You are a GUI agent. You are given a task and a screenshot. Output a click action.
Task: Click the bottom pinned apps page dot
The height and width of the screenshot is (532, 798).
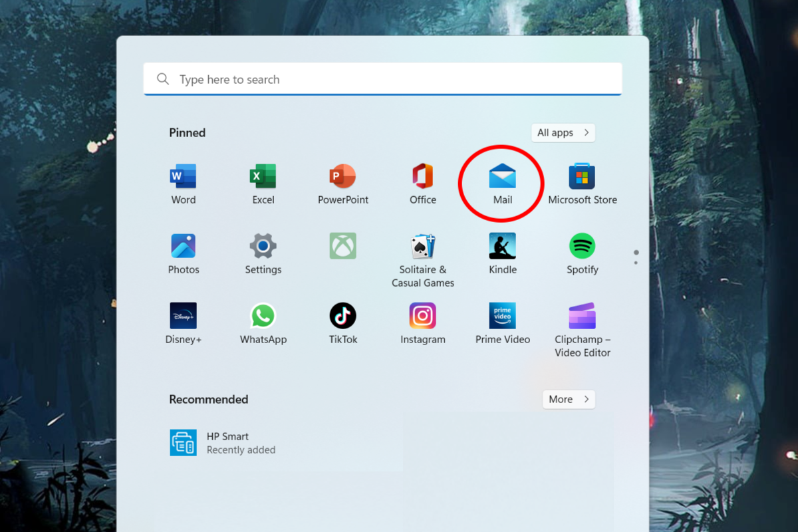point(636,263)
